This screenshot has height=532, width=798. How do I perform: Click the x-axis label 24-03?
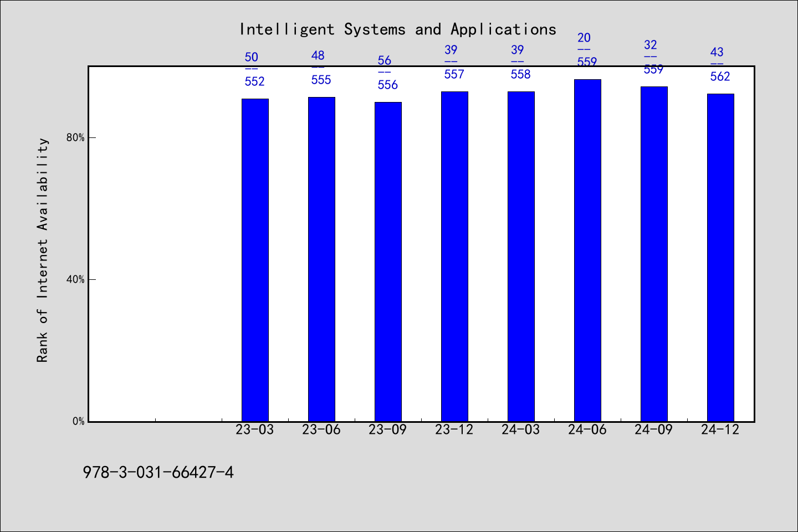[x=521, y=430]
